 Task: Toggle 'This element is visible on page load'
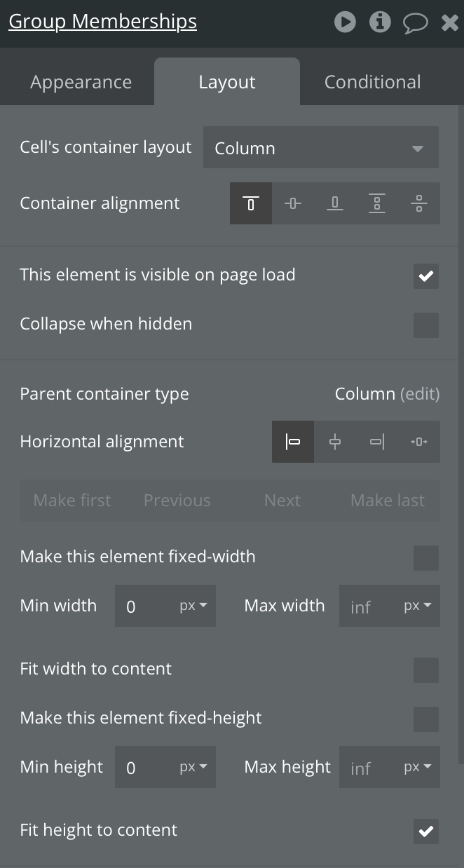click(425, 276)
